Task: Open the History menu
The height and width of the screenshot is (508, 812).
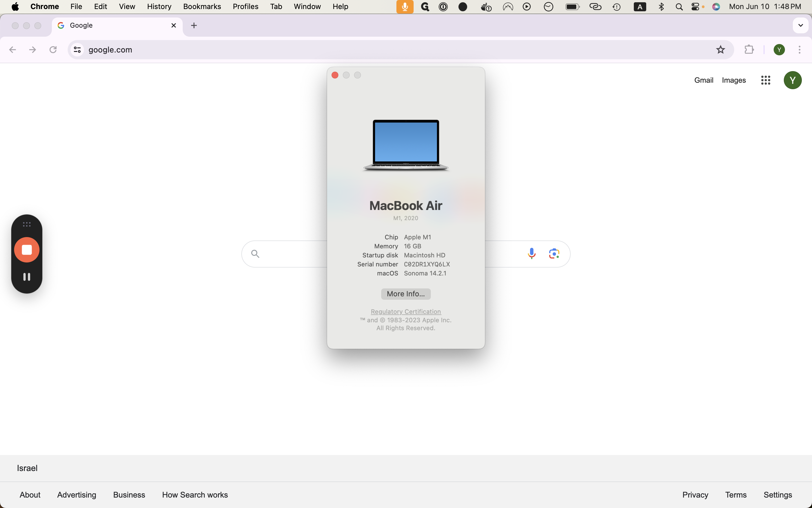Action: [x=159, y=7]
